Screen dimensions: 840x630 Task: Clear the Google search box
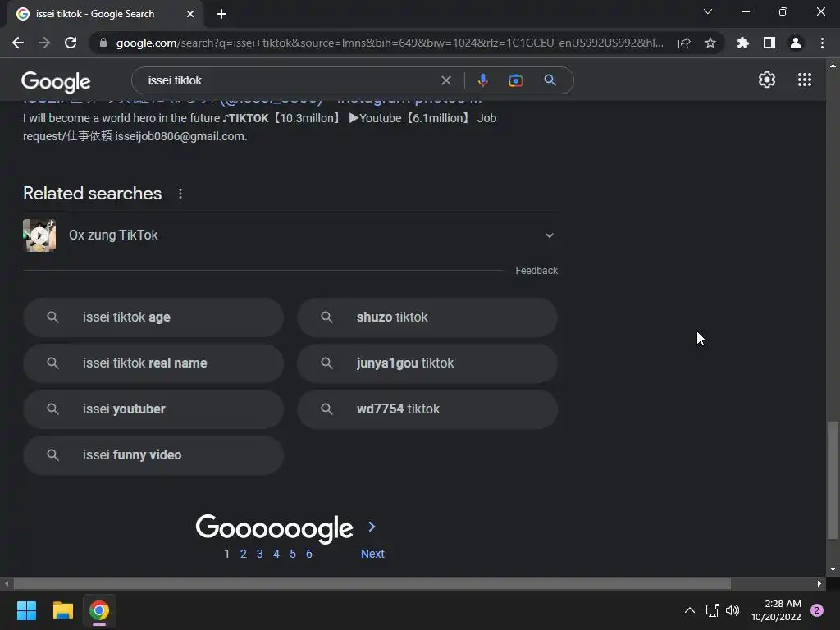point(445,80)
